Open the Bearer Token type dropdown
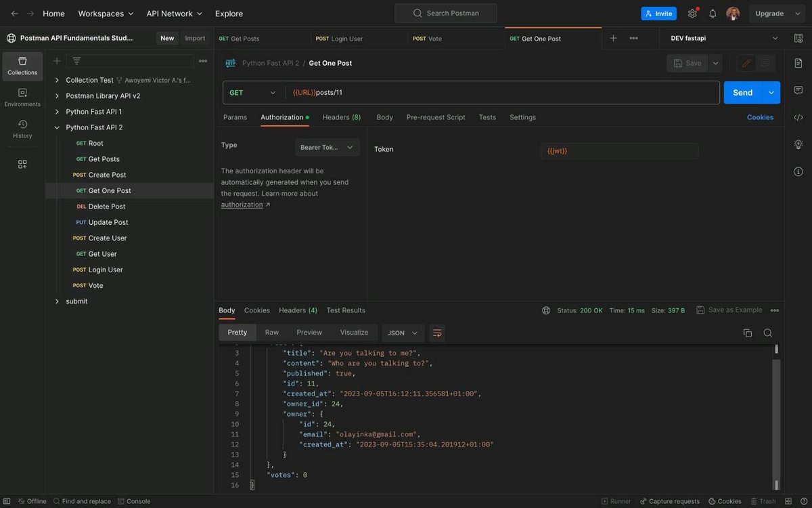This screenshot has width=812, height=508. tap(328, 147)
